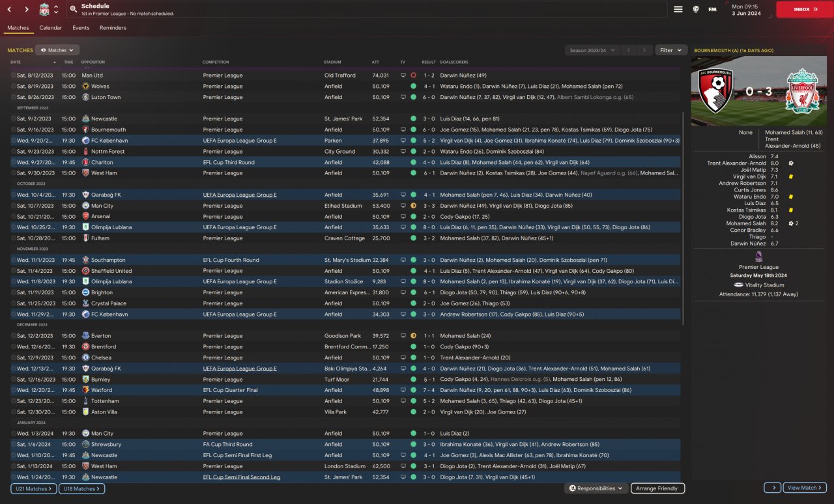834x504 pixels.
Task: Click the Competition column header
Action: pyautogui.click(x=216, y=62)
